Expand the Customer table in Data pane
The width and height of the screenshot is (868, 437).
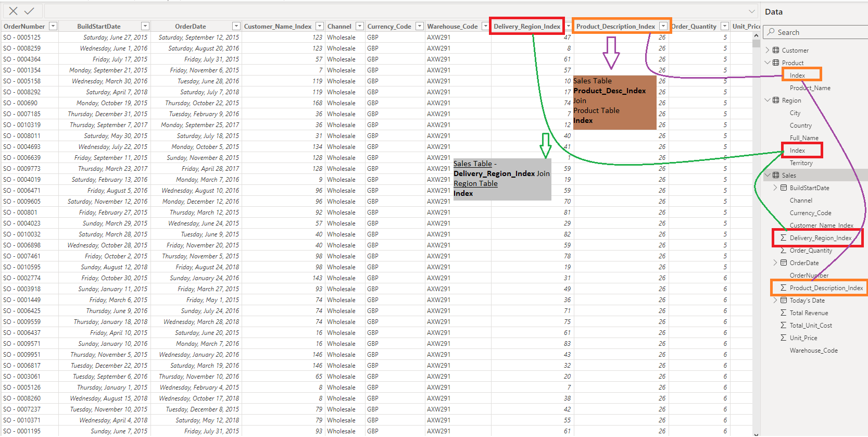[768, 51]
